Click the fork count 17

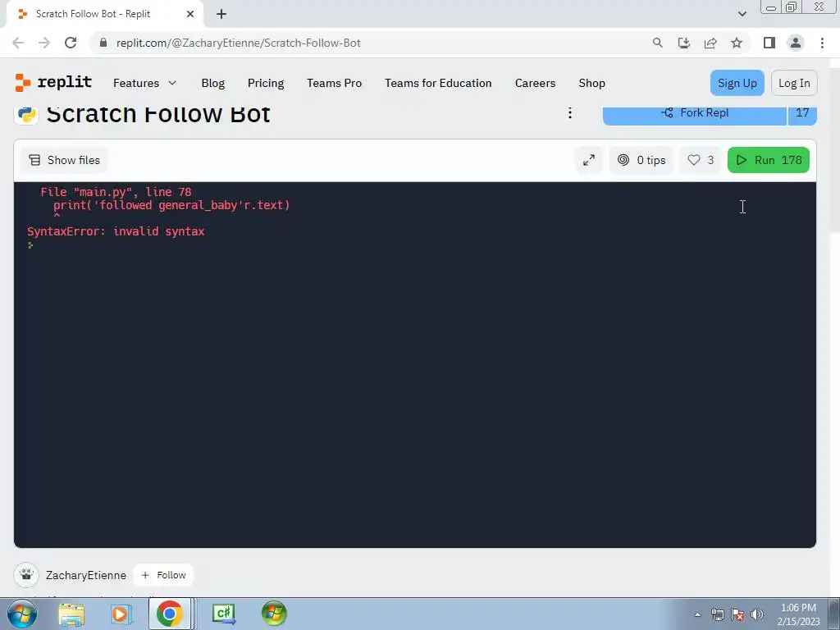point(802,113)
